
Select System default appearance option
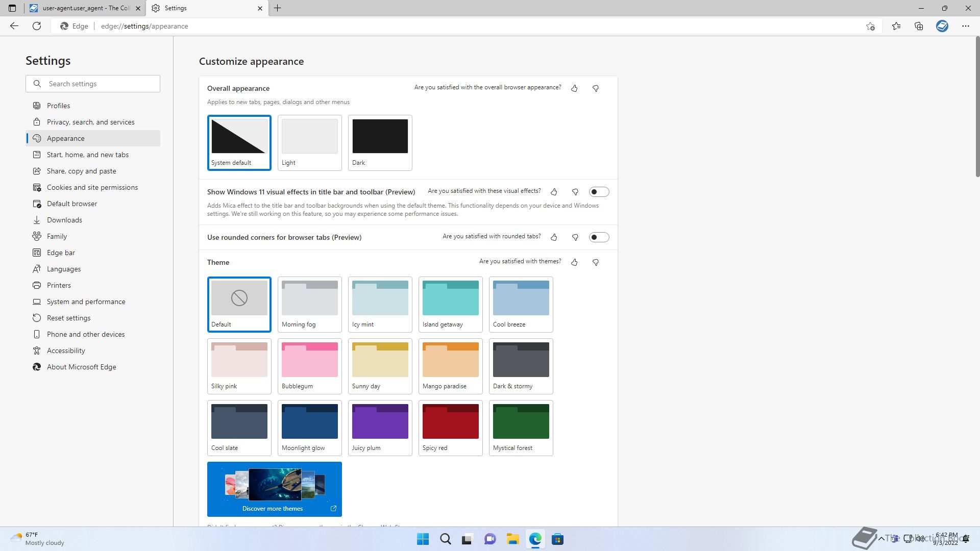pyautogui.click(x=239, y=143)
